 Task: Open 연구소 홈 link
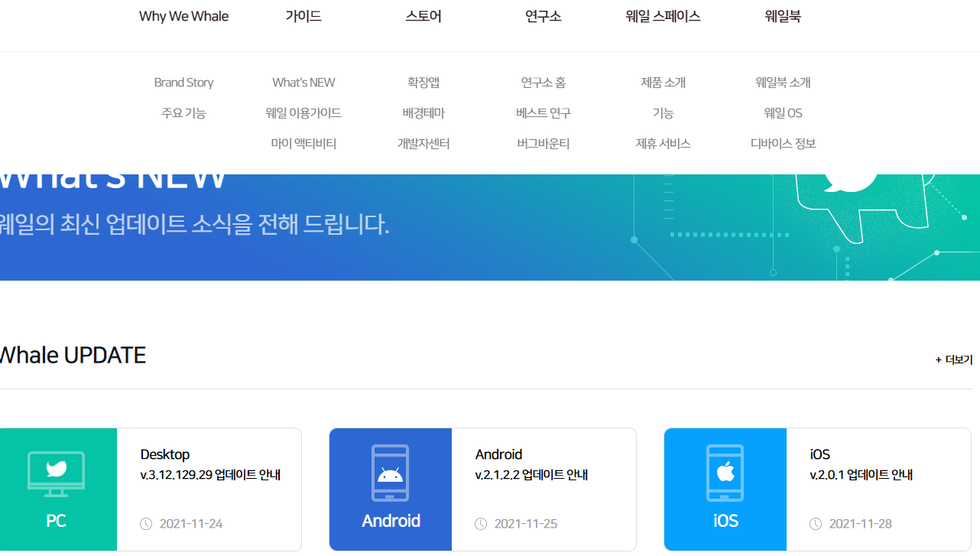pyautogui.click(x=544, y=83)
